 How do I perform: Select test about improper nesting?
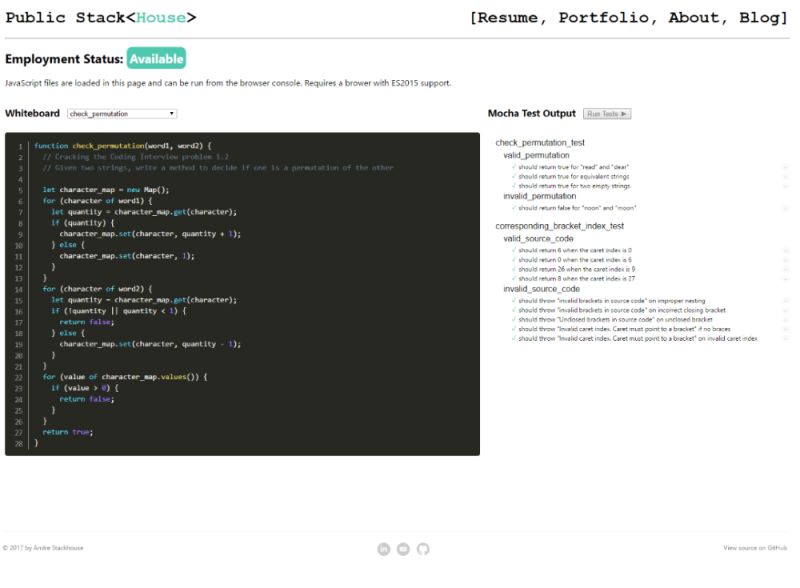(x=612, y=301)
